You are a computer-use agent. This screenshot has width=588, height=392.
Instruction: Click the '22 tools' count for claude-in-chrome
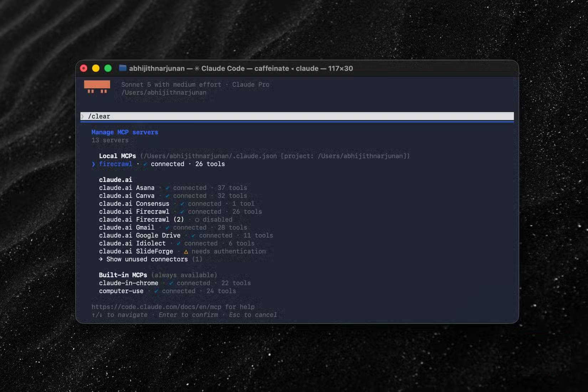coord(236,283)
